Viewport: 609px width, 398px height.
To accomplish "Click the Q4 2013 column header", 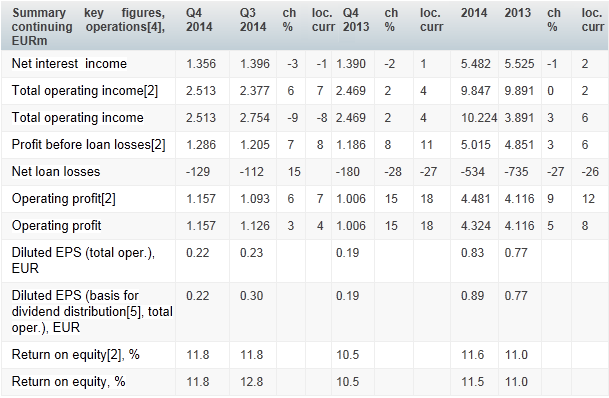I will pyautogui.click(x=356, y=20).
